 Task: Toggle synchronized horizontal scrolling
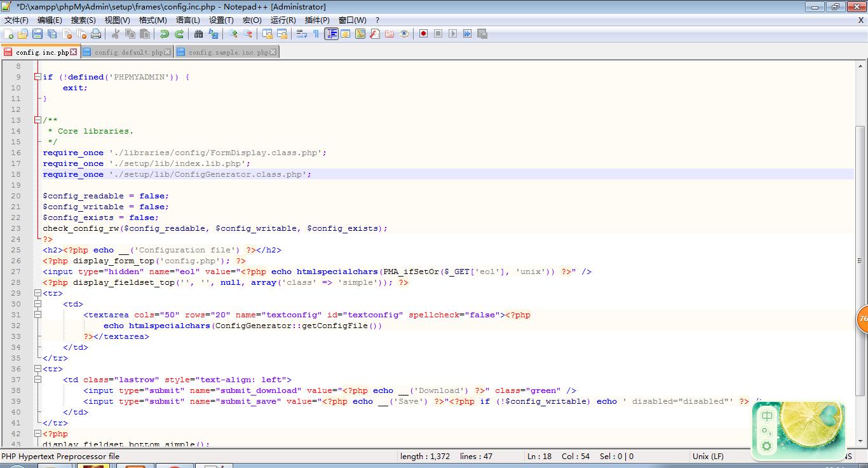coord(282,34)
